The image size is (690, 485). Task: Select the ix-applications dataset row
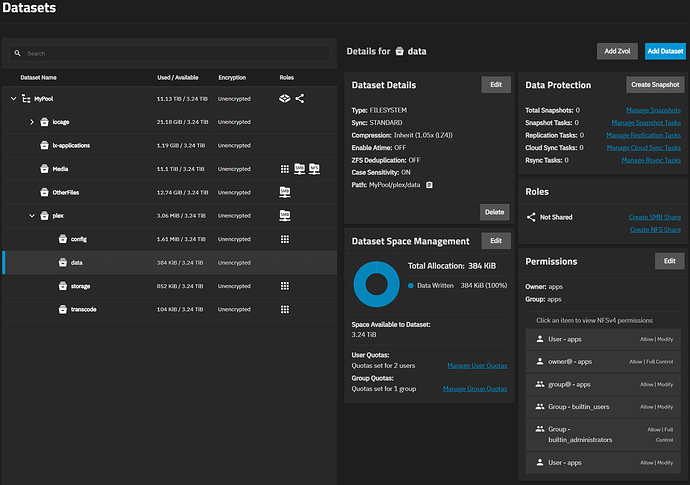[169, 145]
